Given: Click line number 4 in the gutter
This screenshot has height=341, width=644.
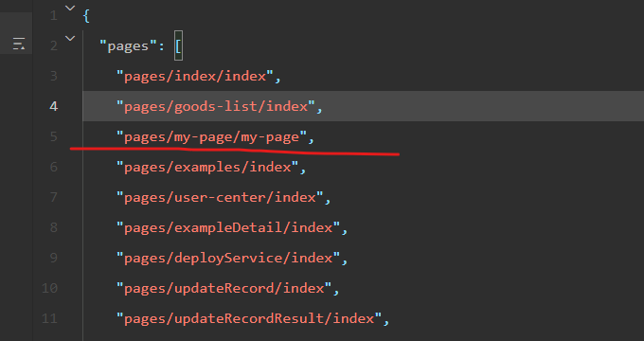Looking at the screenshot, I should (53, 106).
